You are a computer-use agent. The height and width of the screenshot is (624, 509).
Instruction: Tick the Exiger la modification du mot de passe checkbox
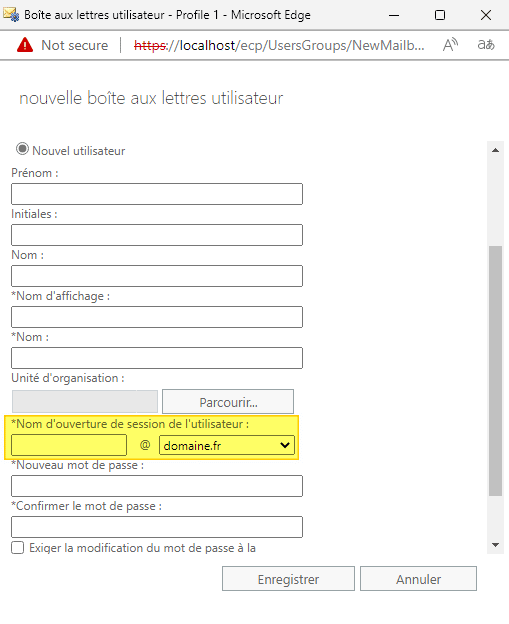click(x=18, y=548)
